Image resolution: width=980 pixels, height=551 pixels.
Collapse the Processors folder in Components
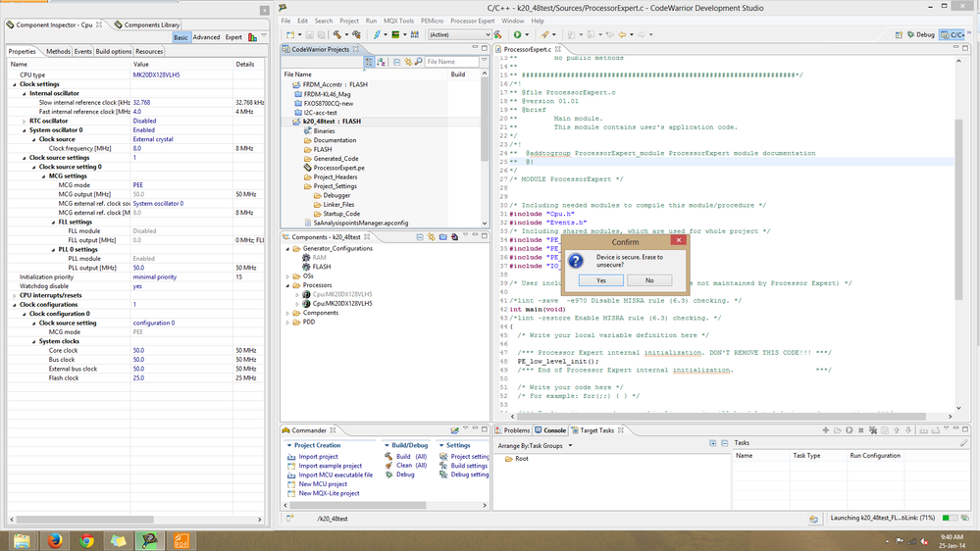[288, 285]
